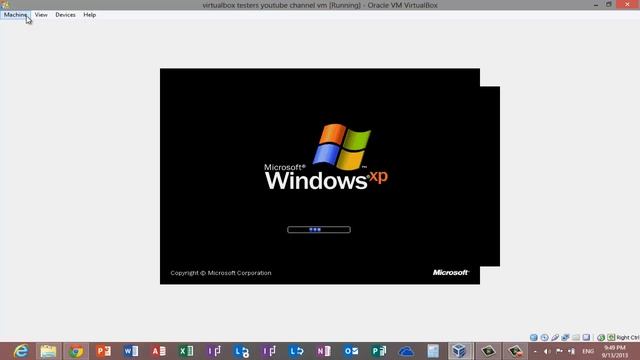Open the InfoPath icon beside Excel
This screenshot has height=360, width=640.
coord(214,351)
